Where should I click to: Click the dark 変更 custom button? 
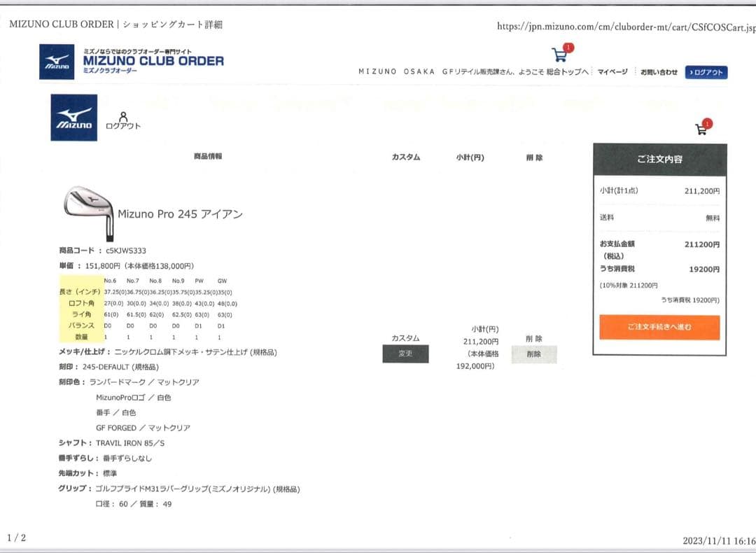pos(405,354)
